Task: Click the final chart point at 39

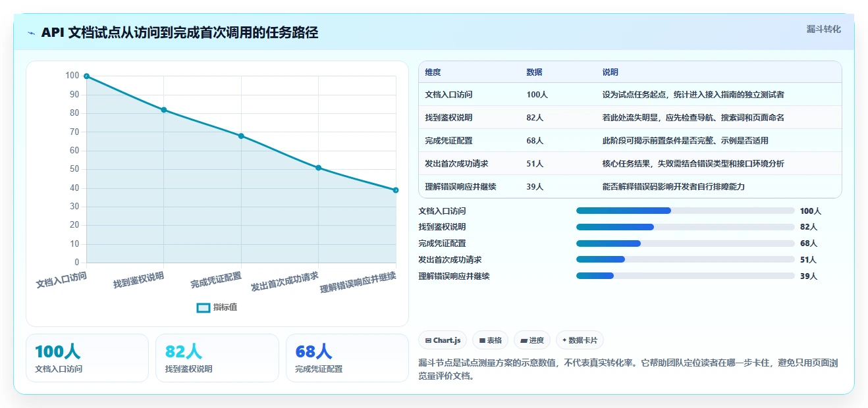Action: 396,190
